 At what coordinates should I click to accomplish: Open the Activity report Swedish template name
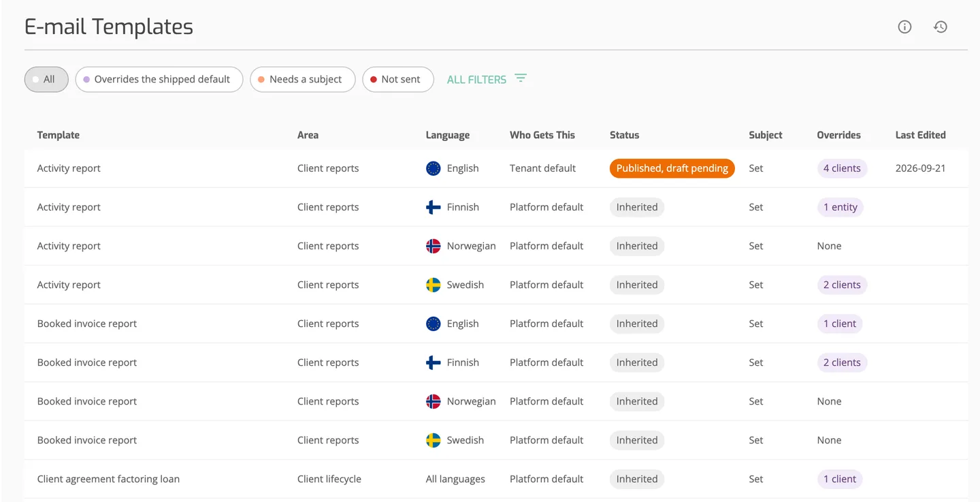(69, 285)
